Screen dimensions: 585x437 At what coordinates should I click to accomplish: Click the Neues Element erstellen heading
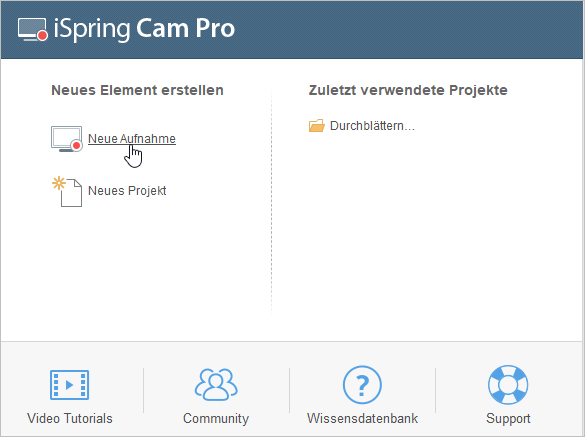tap(137, 90)
